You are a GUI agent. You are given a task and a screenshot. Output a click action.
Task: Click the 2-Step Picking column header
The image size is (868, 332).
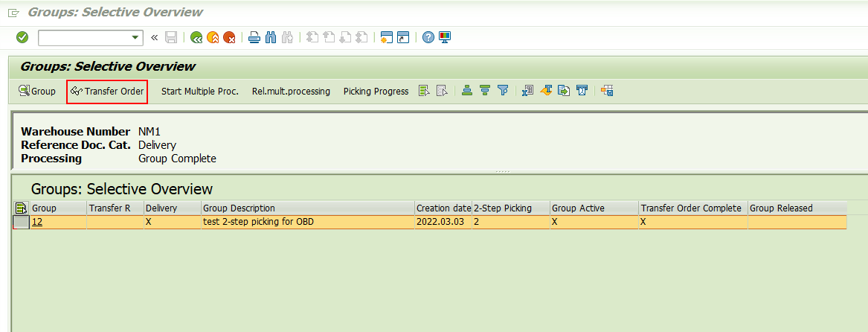[511, 208]
